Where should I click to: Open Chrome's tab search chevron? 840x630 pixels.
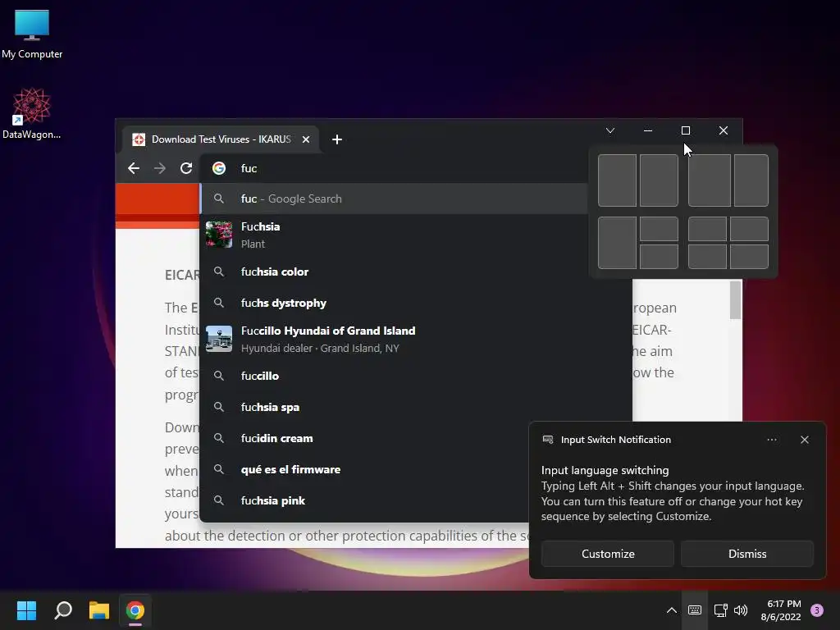click(x=610, y=130)
